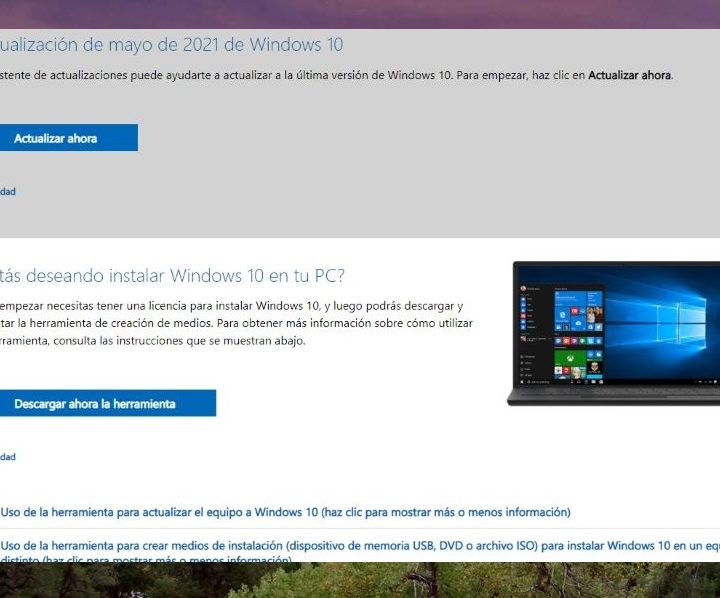
Task: Click Descargar ahora la herramienta button
Action: 107,403
